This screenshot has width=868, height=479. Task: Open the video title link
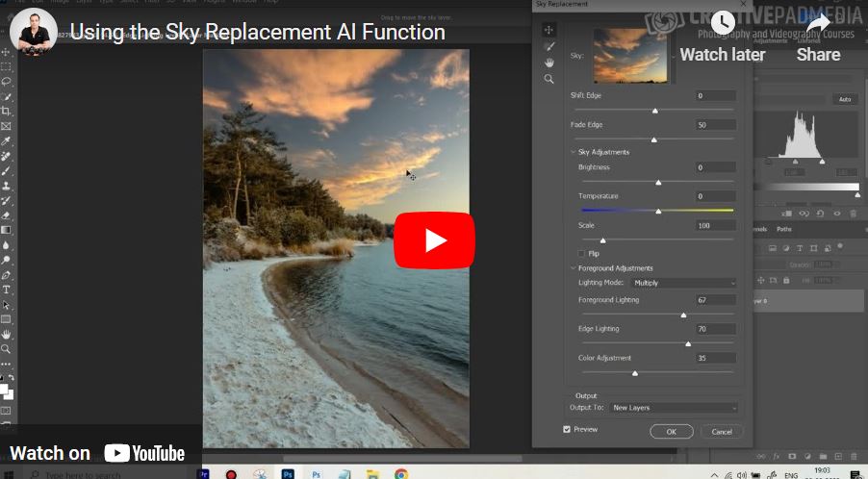click(257, 32)
